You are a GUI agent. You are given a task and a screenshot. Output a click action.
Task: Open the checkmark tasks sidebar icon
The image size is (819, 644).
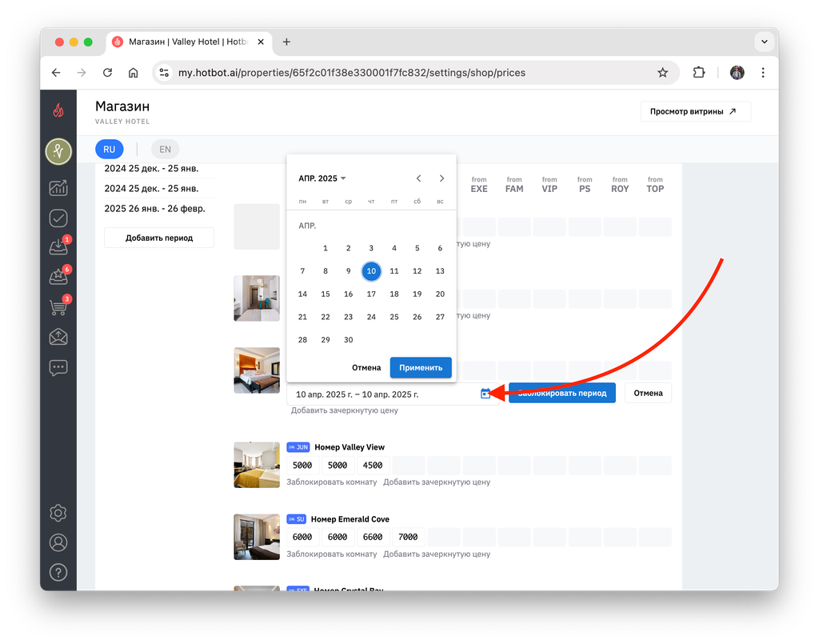click(x=58, y=218)
